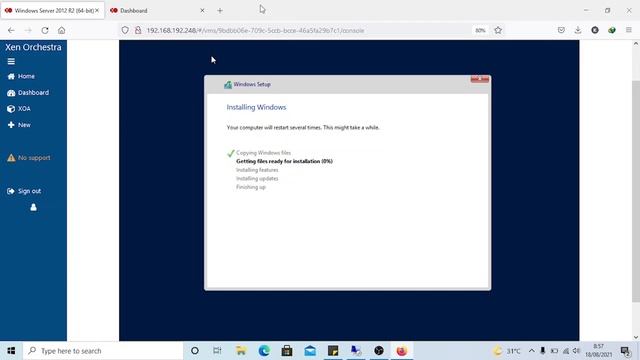Open the browser downloads panel
Image resolution: width=640 pixels, height=360 pixels.
(578, 30)
